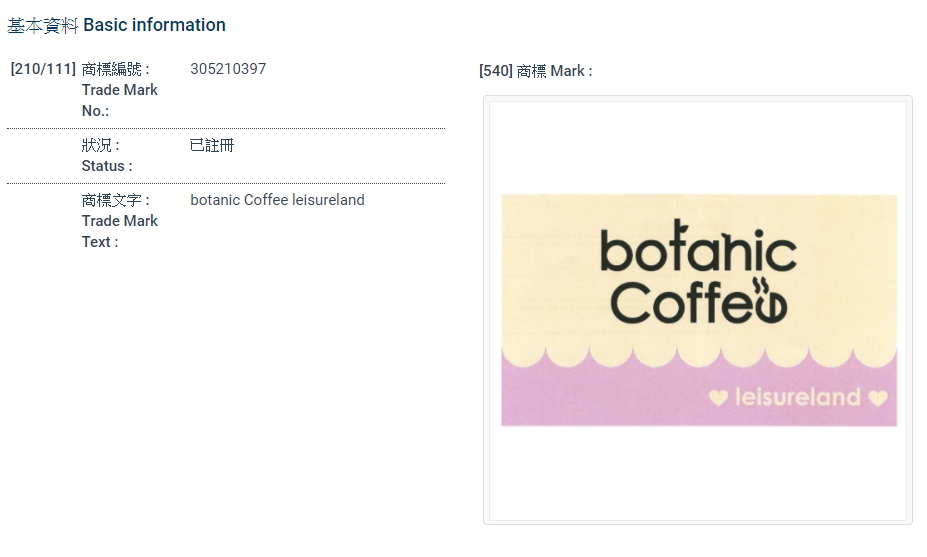Click the left heart icon beside leisureland
This screenshot has width=927, height=557.
click(718, 398)
